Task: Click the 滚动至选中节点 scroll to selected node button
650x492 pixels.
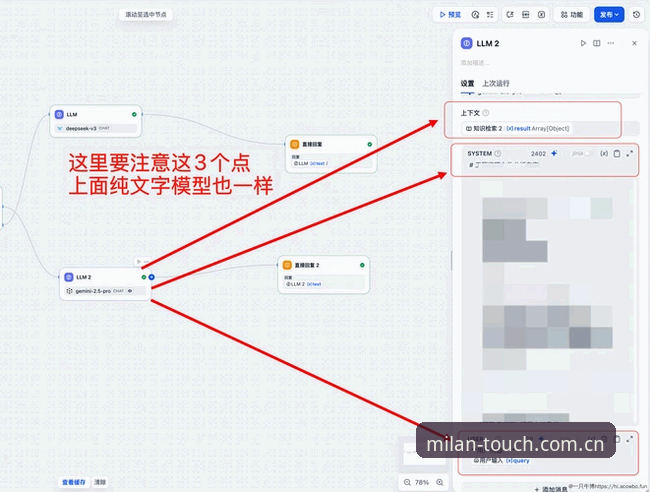Action: pos(146,15)
